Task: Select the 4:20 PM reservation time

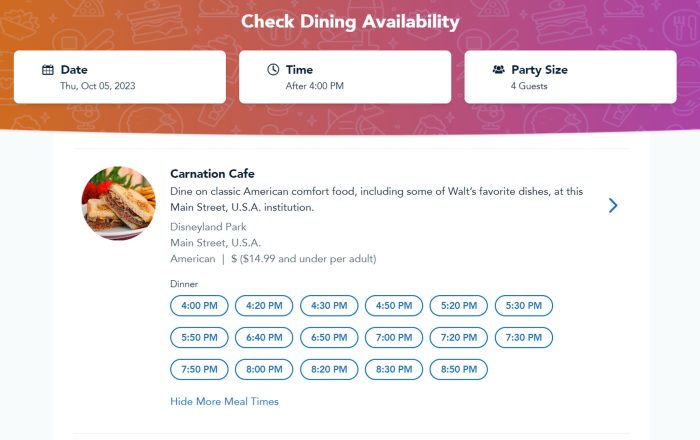Action: pyautogui.click(x=264, y=306)
